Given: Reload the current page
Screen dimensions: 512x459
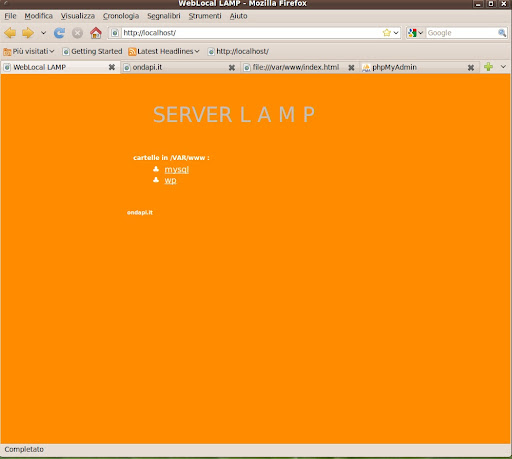Looking at the screenshot, I should point(60,33).
